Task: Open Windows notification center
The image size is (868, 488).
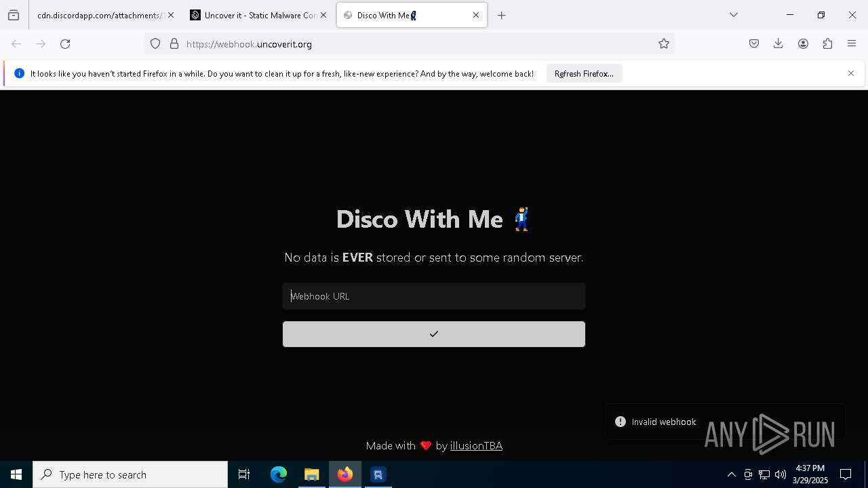Action: point(846,474)
